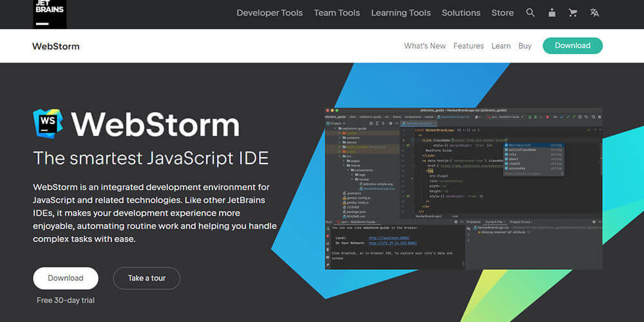
Task: Open the yarn: WebStorm Guide run configuration dropdown
Action: coord(505,117)
